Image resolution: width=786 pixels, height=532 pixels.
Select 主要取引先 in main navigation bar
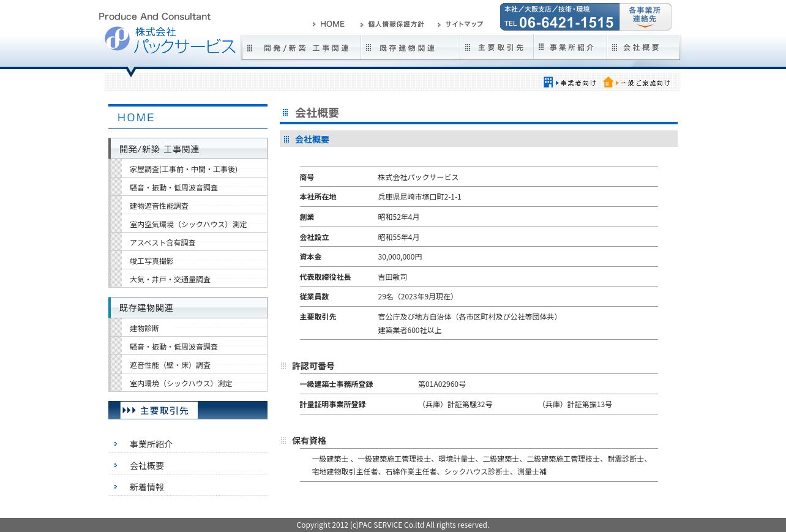tap(496, 48)
